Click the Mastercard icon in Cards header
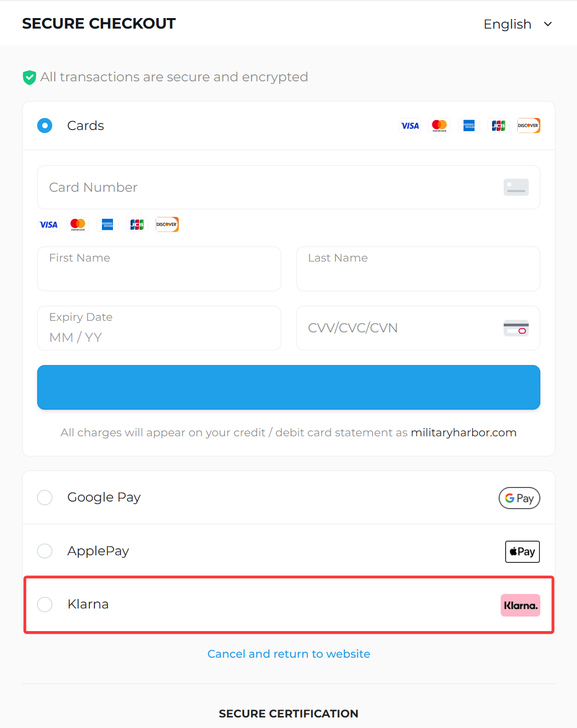Screen dimensions: 577x728 tap(439, 126)
